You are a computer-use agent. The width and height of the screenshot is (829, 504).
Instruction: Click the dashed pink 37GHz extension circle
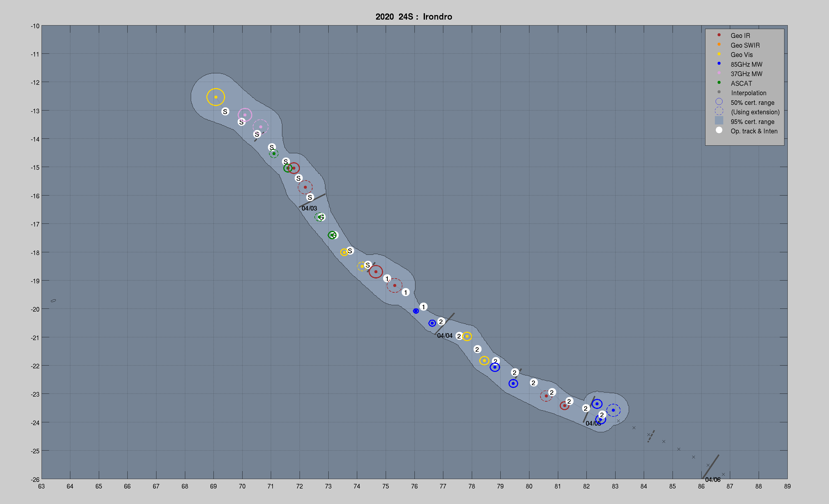(261, 127)
